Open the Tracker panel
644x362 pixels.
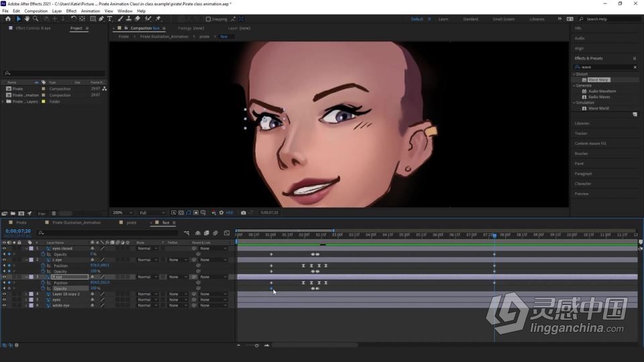coord(581,133)
